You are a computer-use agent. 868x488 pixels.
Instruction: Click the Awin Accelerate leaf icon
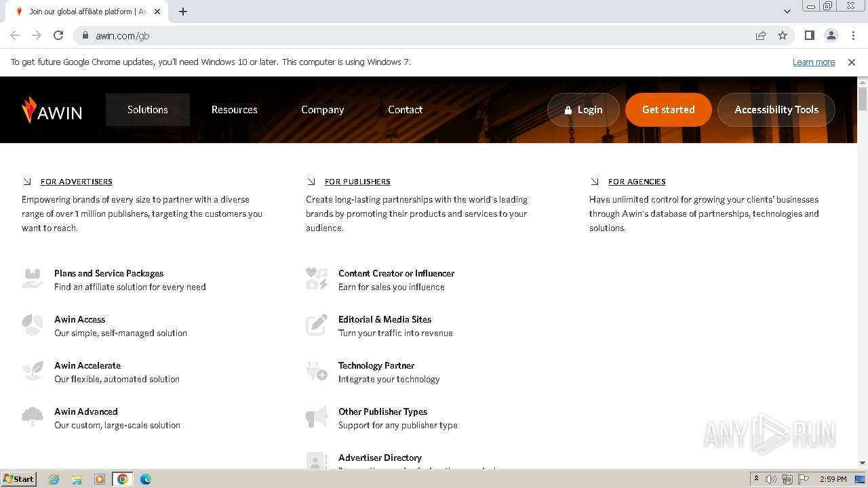tap(32, 371)
